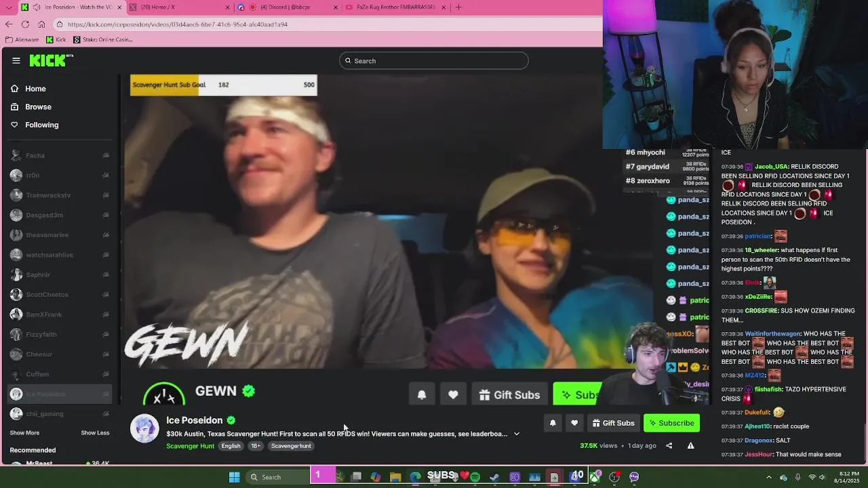This screenshot has height=488, width=868.
Task: Click the English language tag
Action: point(231,446)
